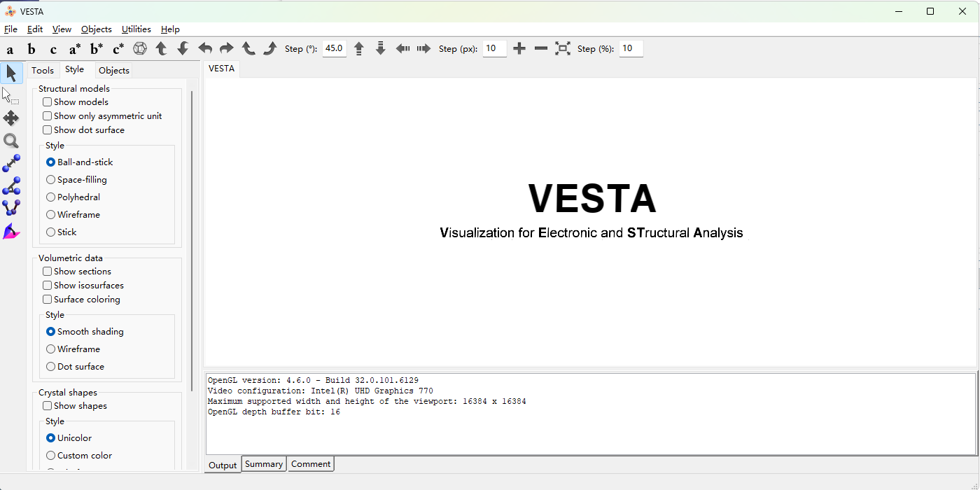Open the Utilities menu

click(136, 29)
